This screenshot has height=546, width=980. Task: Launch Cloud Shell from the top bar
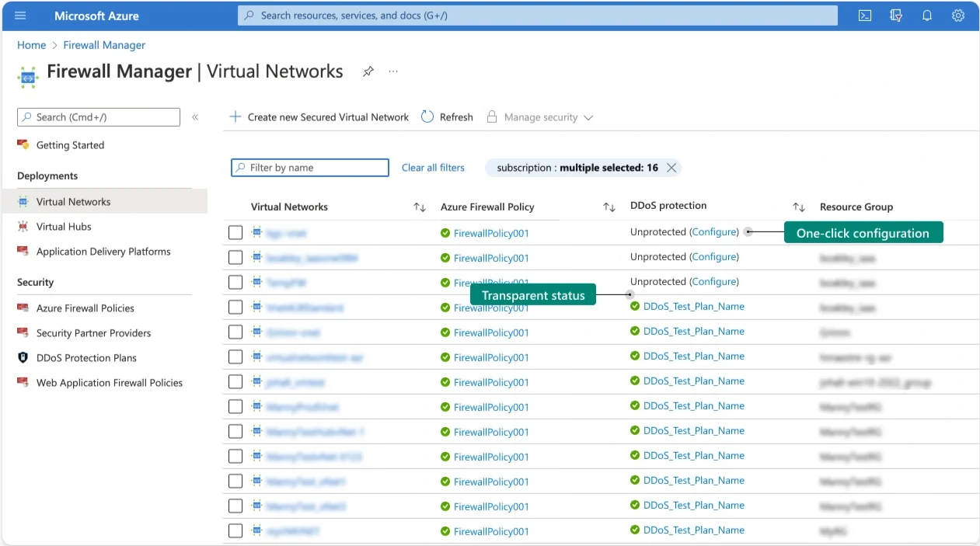tap(864, 16)
